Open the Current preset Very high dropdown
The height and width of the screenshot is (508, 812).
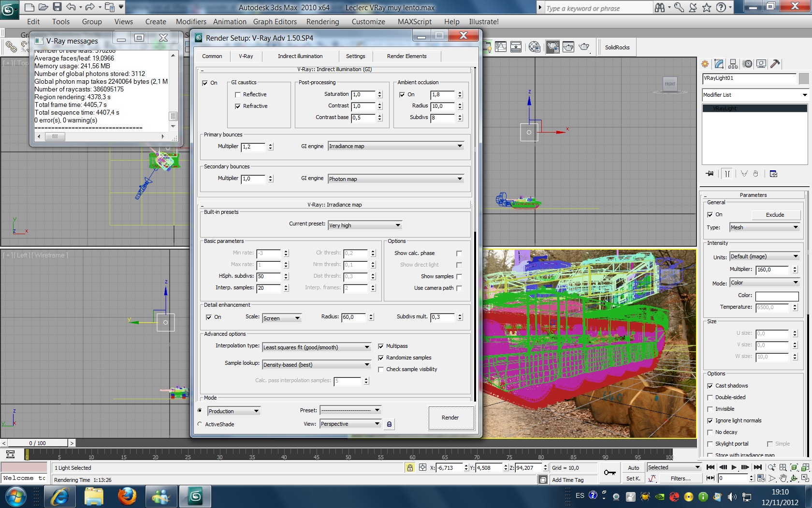[365, 225]
